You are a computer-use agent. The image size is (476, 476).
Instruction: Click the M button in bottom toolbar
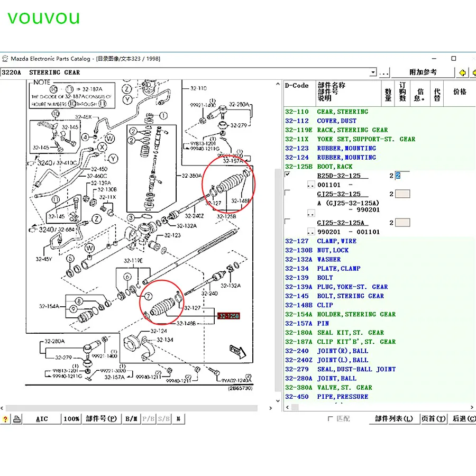click(x=179, y=419)
